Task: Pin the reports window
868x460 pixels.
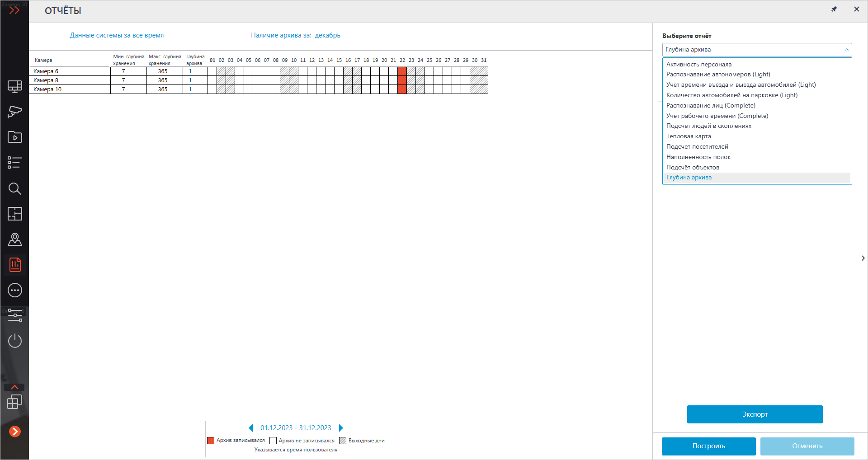Action: tap(834, 9)
